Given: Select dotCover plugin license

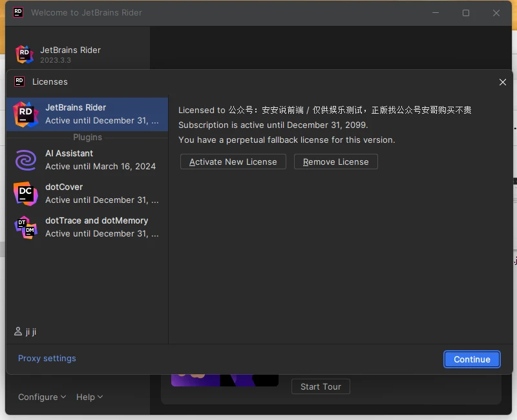Looking at the screenshot, I should (x=87, y=193).
